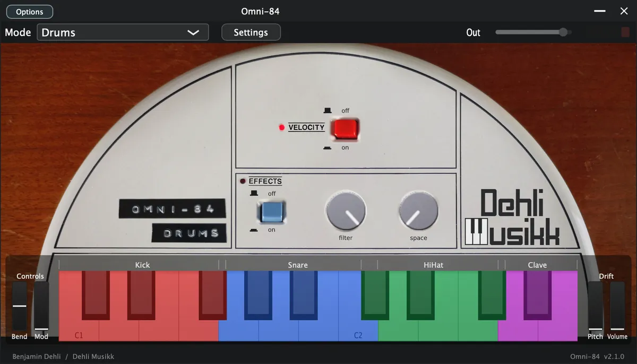Play the middle black key in Kick zone
This screenshot has width=637, height=364.
(x=141, y=295)
